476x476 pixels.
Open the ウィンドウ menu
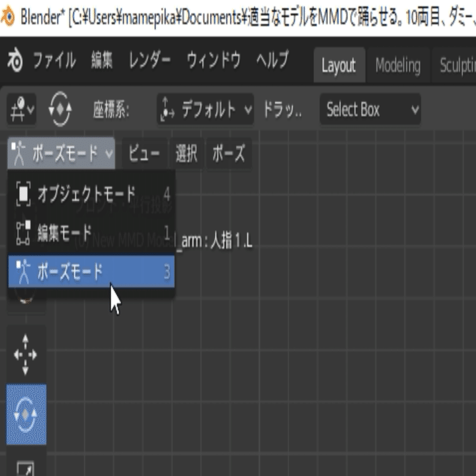[214, 60]
